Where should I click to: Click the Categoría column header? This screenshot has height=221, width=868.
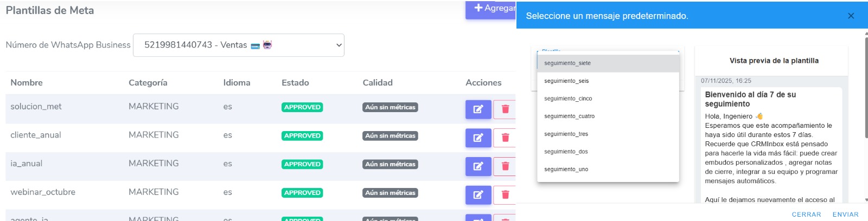click(x=148, y=82)
